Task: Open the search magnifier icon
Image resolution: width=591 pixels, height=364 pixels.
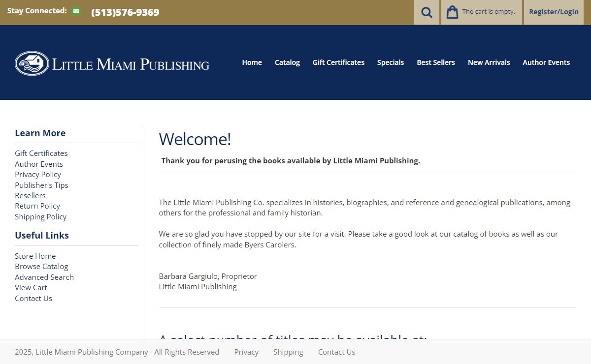Action: tap(427, 12)
